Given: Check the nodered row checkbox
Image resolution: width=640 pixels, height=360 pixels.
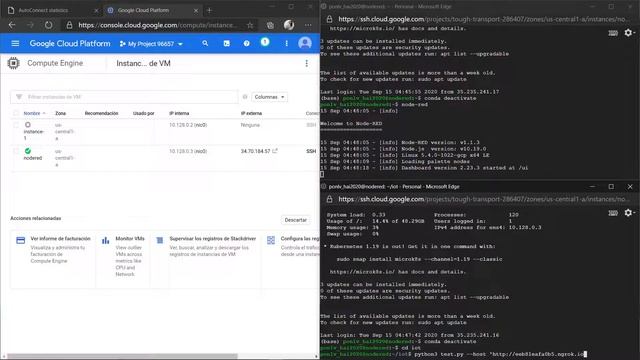Looking at the screenshot, I should [16, 151].
